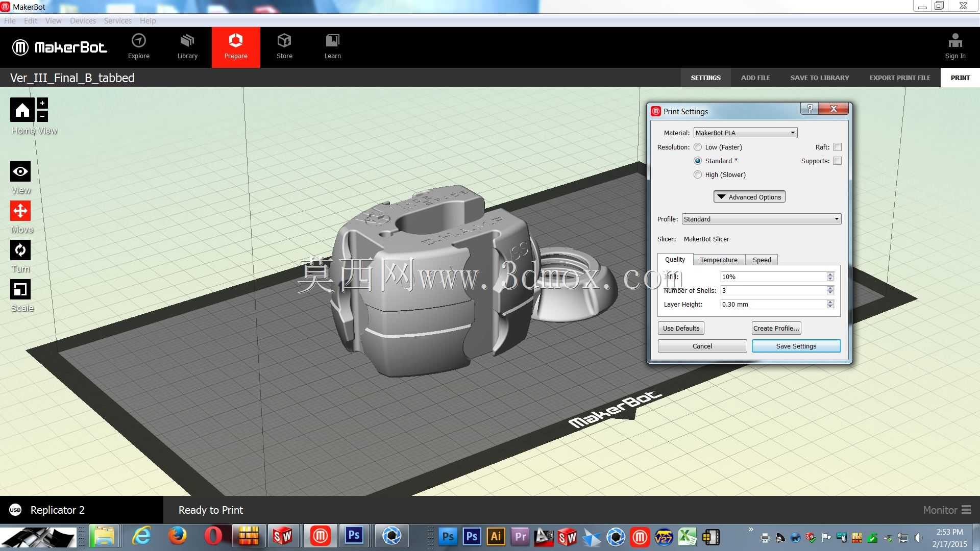Open the Help menu

[148, 21]
